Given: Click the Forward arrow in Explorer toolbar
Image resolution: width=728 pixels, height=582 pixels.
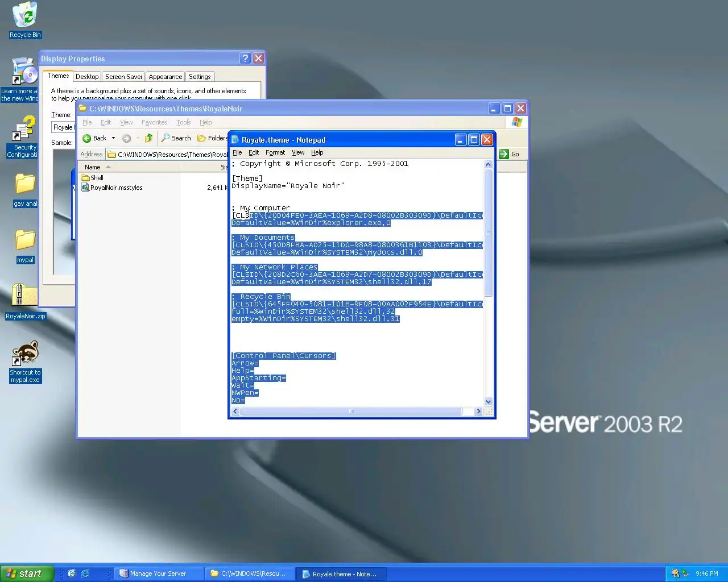Looking at the screenshot, I should (127, 138).
